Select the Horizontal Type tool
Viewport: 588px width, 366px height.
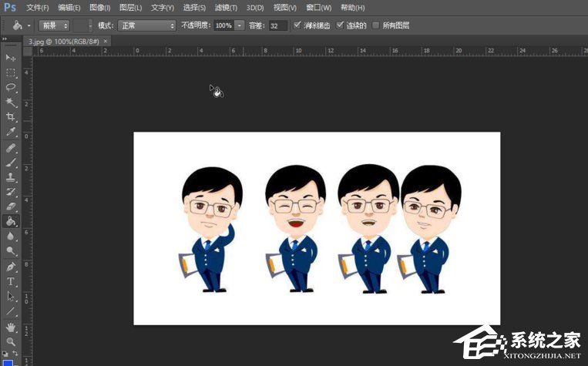tap(11, 281)
